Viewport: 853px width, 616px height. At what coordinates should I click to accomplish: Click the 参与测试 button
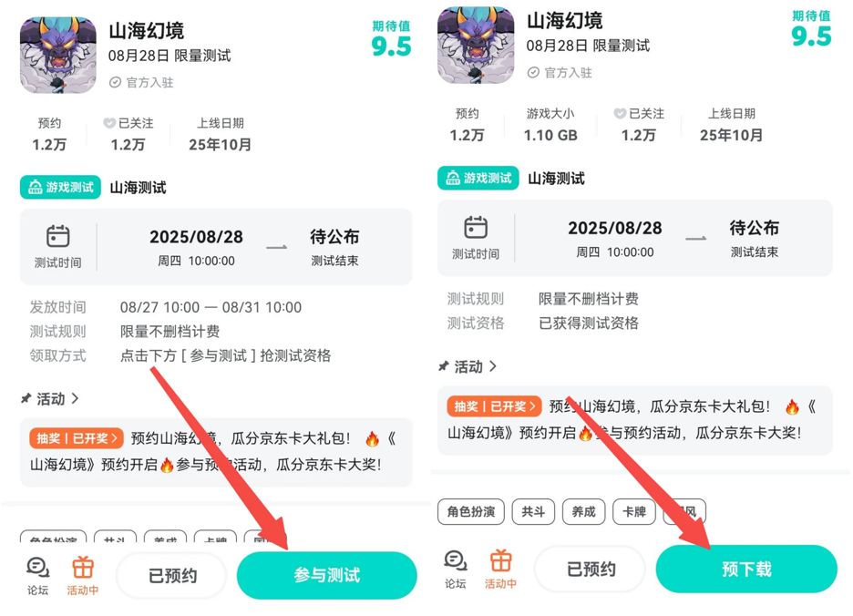coord(327,575)
